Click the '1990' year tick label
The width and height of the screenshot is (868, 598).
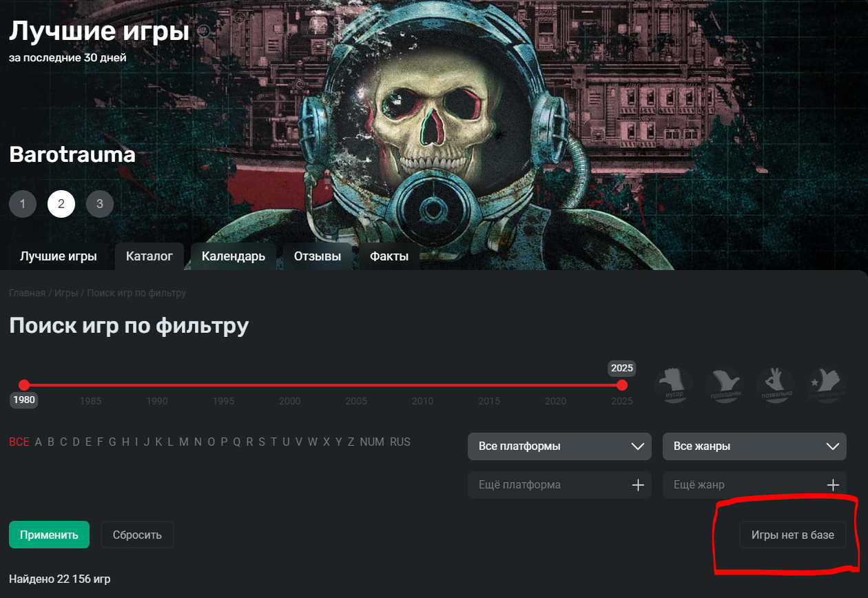click(157, 401)
